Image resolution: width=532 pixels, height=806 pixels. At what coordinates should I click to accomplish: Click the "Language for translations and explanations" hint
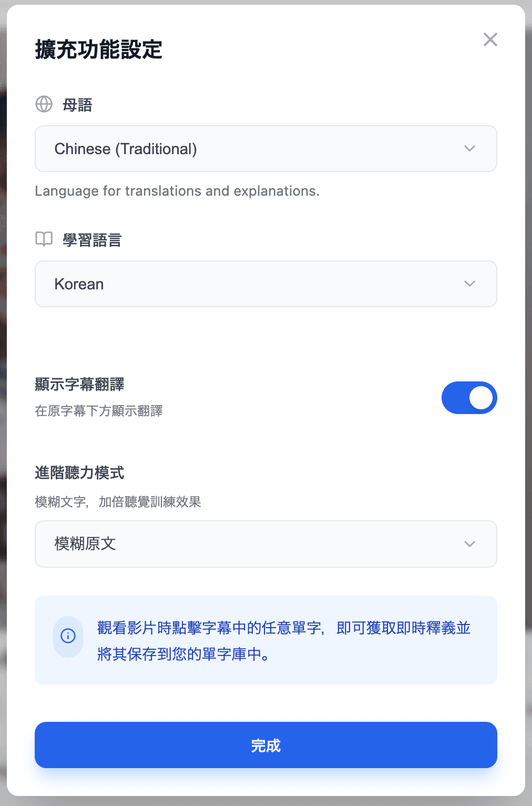(177, 191)
